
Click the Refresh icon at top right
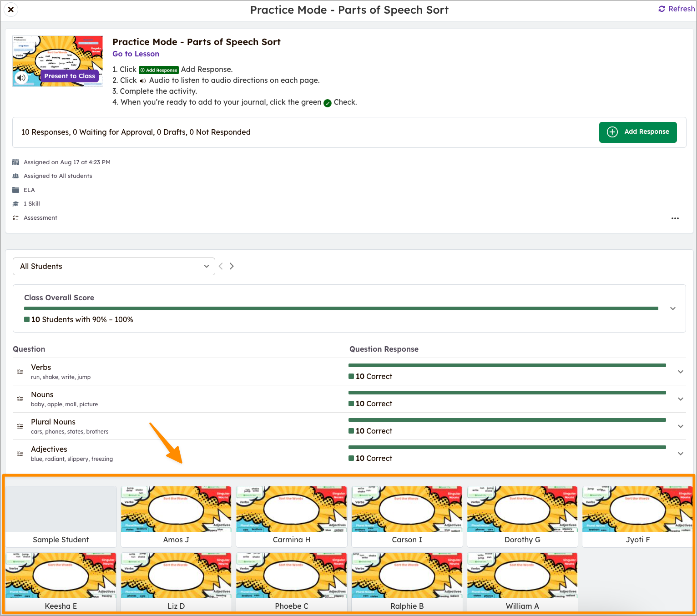[x=662, y=9]
